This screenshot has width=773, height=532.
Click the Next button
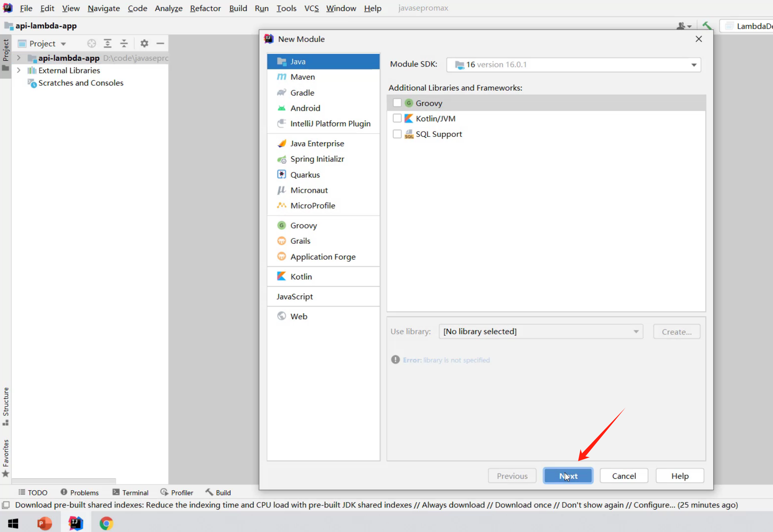point(568,476)
